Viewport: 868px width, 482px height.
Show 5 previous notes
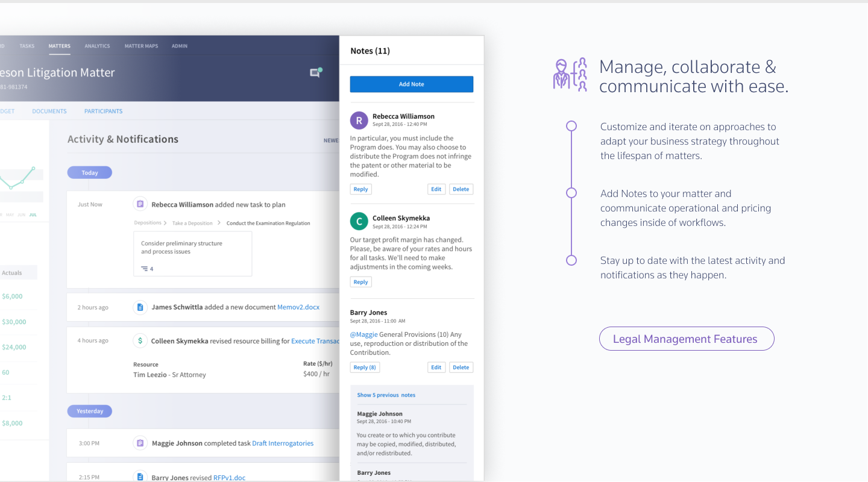pyautogui.click(x=386, y=395)
